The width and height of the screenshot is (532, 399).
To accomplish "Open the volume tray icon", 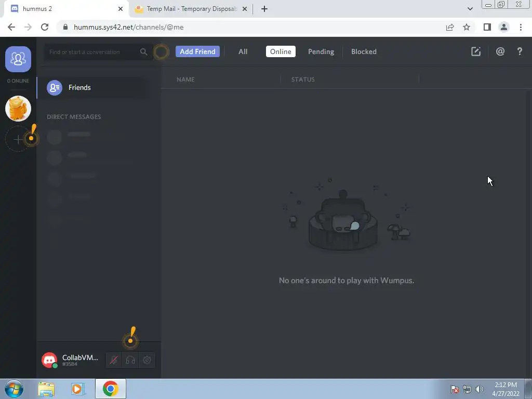I will click(480, 389).
